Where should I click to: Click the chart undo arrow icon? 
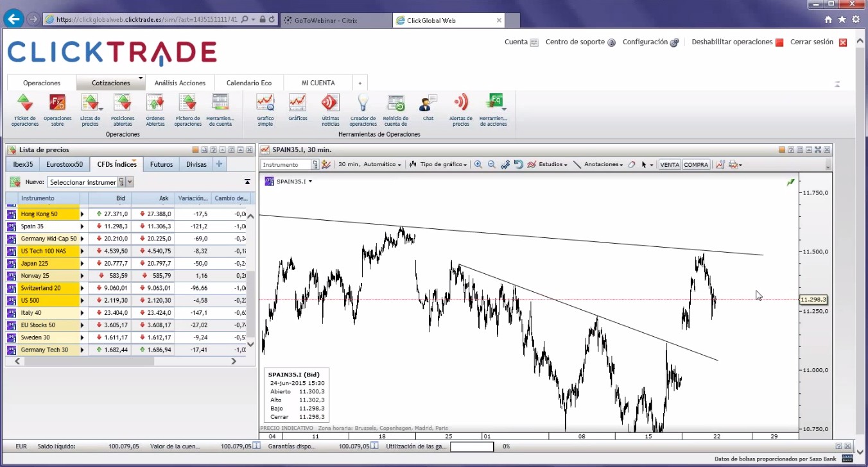pos(519,165)
